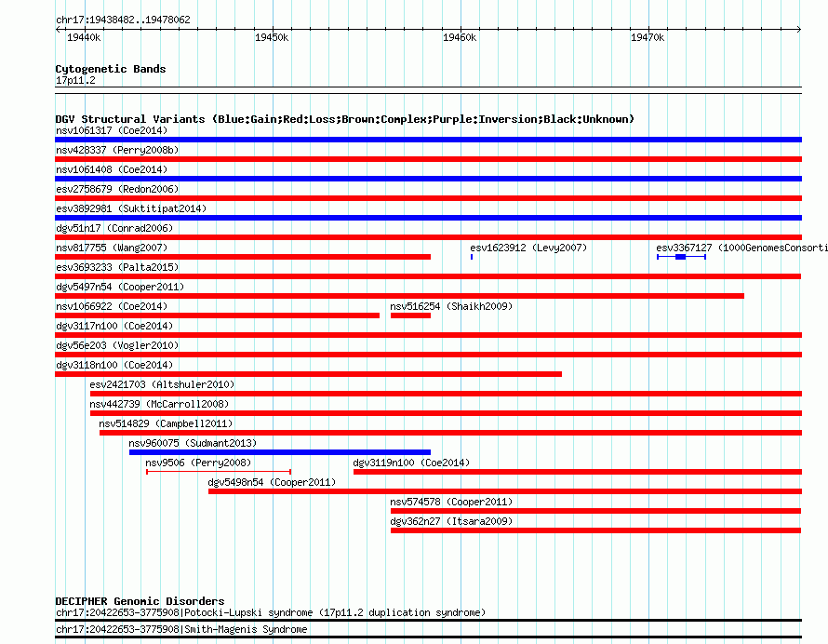Click the Potocki-Lupski syndrome DECIPHER entry
The height and width of the screenshot is (644, 828).
point(271,613)
